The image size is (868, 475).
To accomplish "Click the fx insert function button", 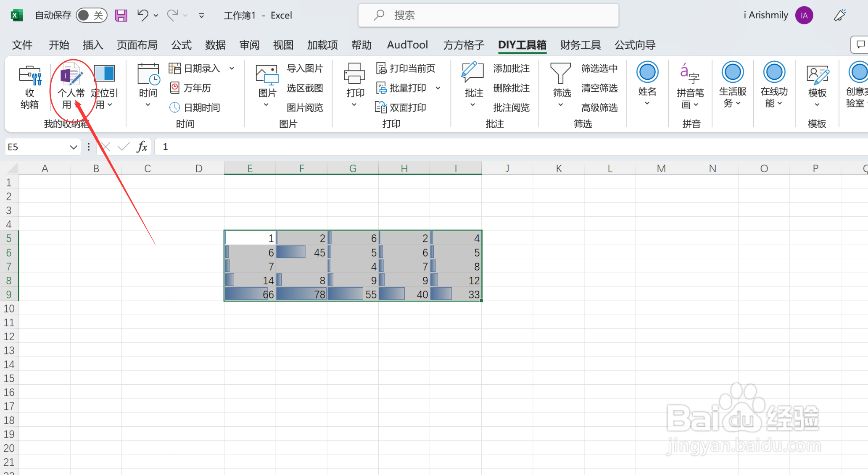I will pyautogui.click(x=142, y=147).
